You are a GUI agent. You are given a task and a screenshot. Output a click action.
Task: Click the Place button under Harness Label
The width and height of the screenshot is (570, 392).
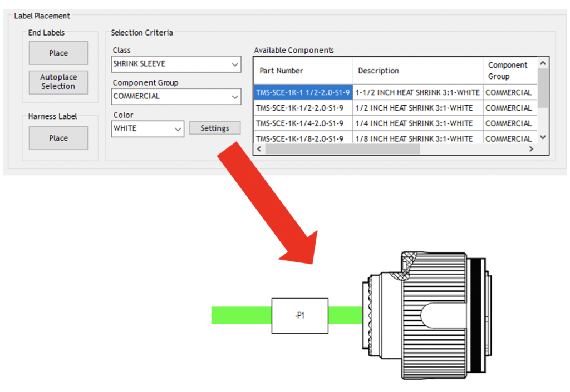pos(58,138)
